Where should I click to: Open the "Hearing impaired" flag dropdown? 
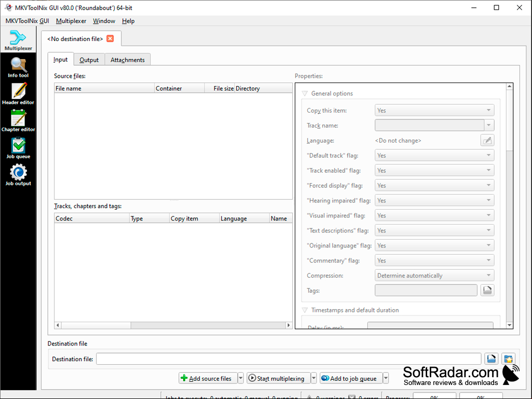[434, 200]
